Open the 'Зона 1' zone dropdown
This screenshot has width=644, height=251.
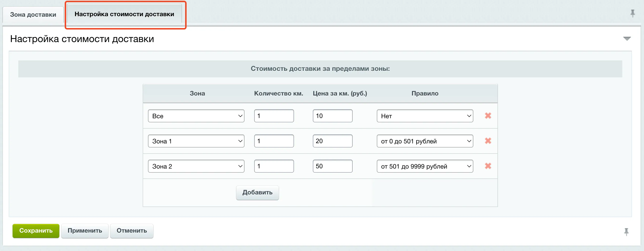click(x=196, y=141)
